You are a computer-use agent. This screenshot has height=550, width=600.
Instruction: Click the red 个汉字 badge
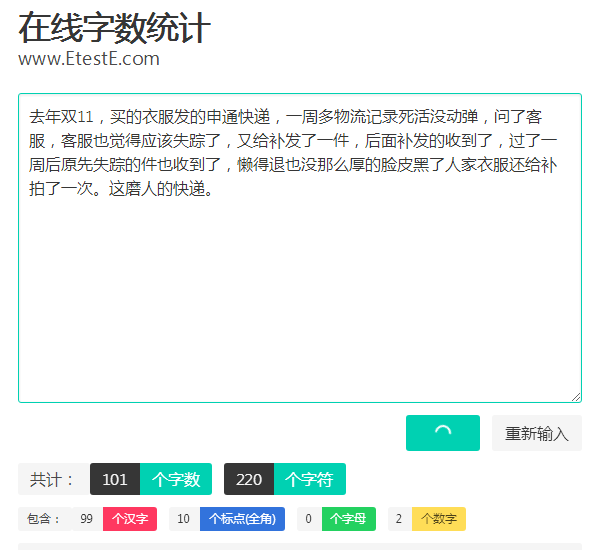pyautogui.click(x=130, y=519)
